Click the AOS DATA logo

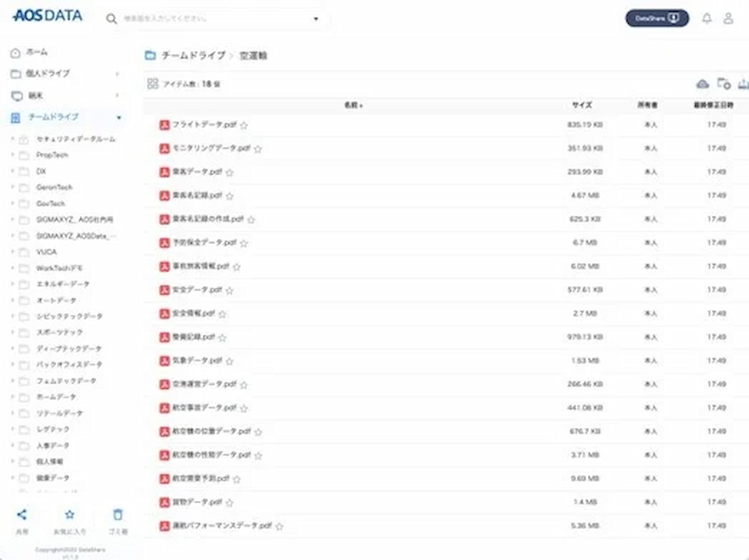coord(47,16)
